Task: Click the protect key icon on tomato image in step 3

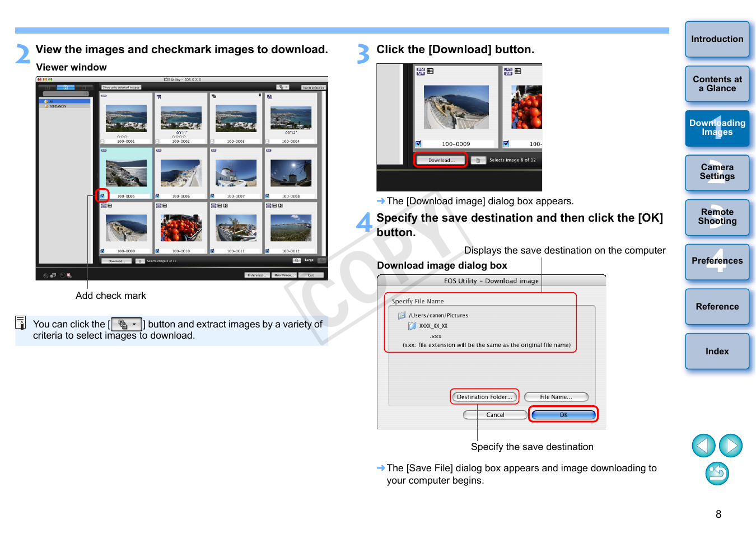Action: tap(518, 71)
